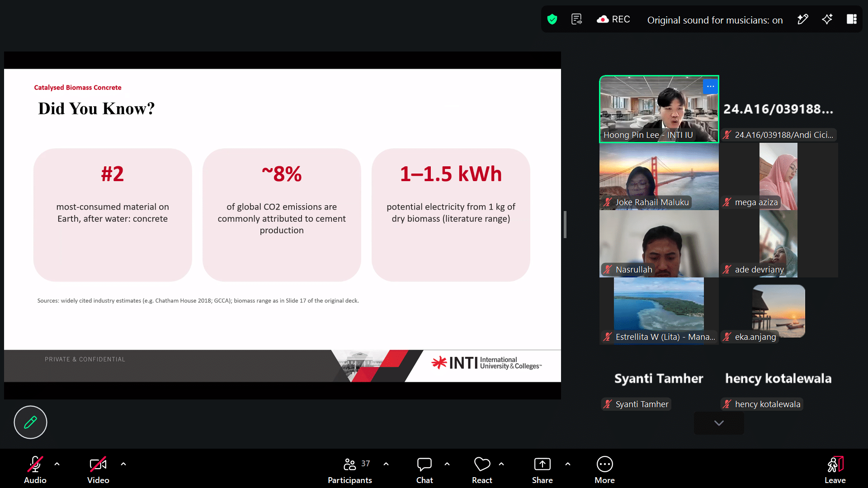Screen dimensions: 868x488
Task: Open options on Hoong Pin Lee's video
Action: pyautogui.click(x=711, y=86)
